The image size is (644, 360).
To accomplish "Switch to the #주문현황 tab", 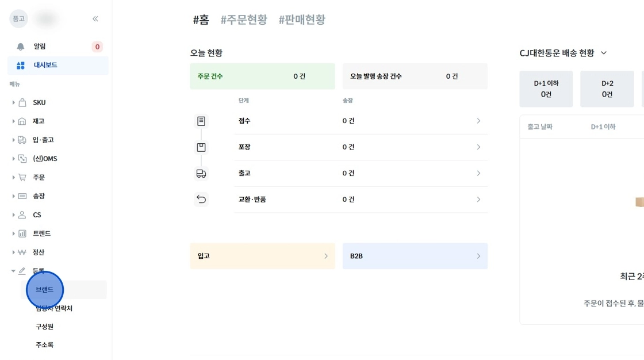I will 244,20.
